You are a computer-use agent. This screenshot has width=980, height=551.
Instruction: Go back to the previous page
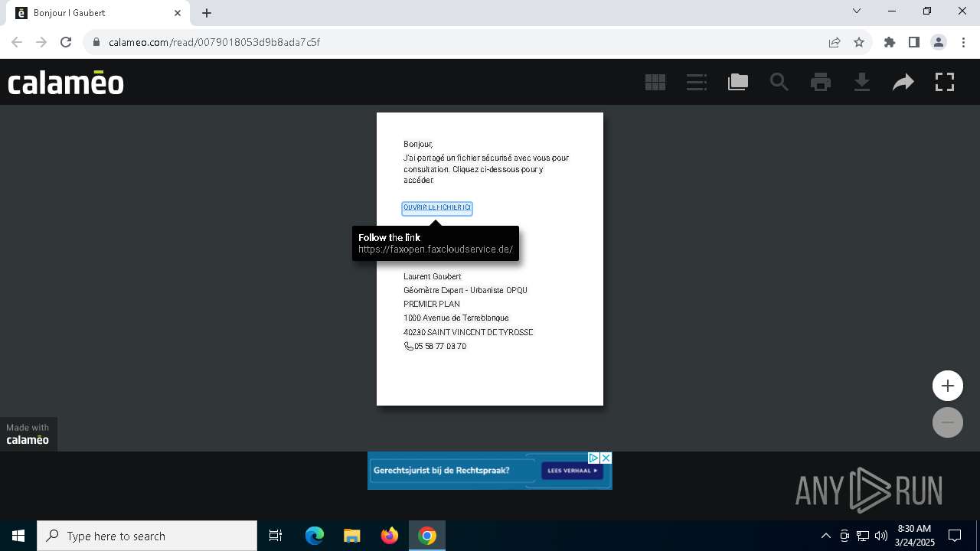tap(17, 42)
